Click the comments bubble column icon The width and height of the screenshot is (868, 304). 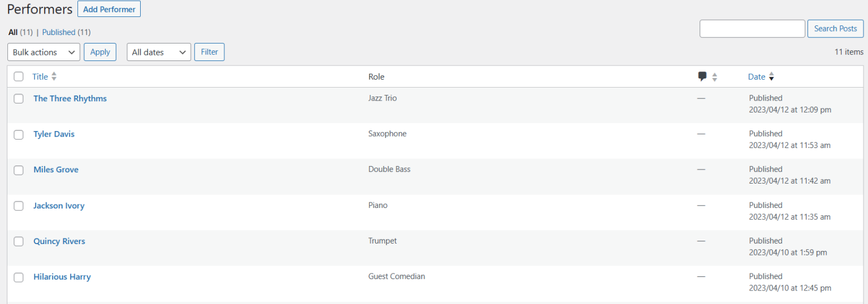tap(702, 77)
